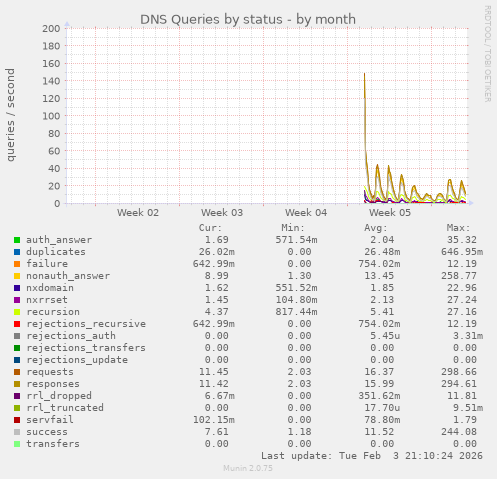The width and height of the screenshot is (497, 479).
Task: Click the responses gold legend swatch
Action: pyautogui.click(x=17, y=384)
